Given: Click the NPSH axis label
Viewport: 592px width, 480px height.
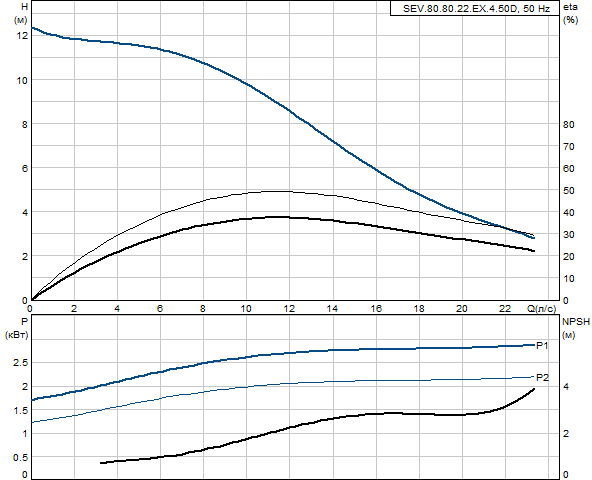Looking at the screenshot, I should [x=576, y=322].
